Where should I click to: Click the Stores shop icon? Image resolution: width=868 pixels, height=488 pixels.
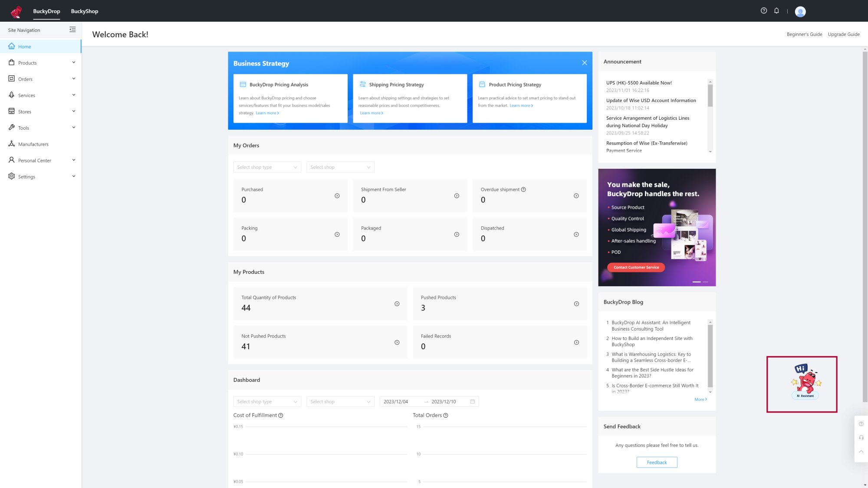[12, 111]
